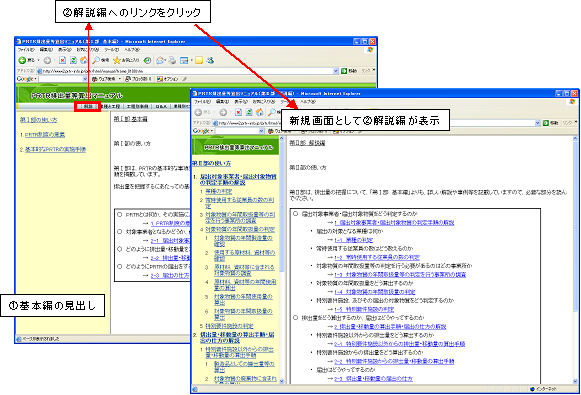Click front sidebar scrollbar down arrow
Image resolution: width=581 pixels, height=395 pixels.
click(282, 381)
